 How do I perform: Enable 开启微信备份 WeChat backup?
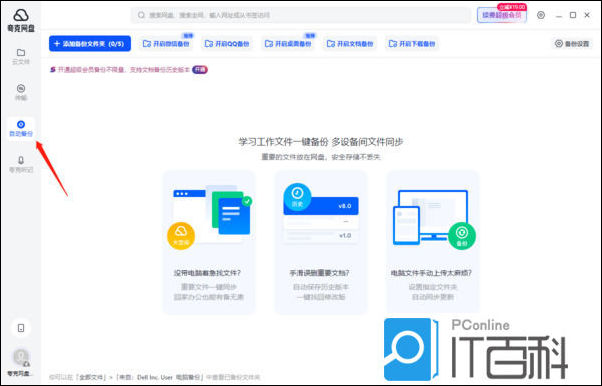pos(166,44)
